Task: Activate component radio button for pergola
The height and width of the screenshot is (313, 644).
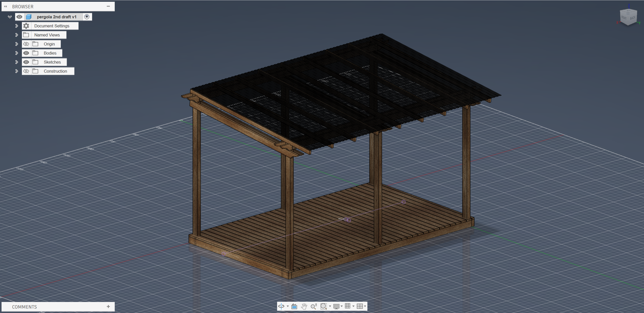Action: (87, 17)
